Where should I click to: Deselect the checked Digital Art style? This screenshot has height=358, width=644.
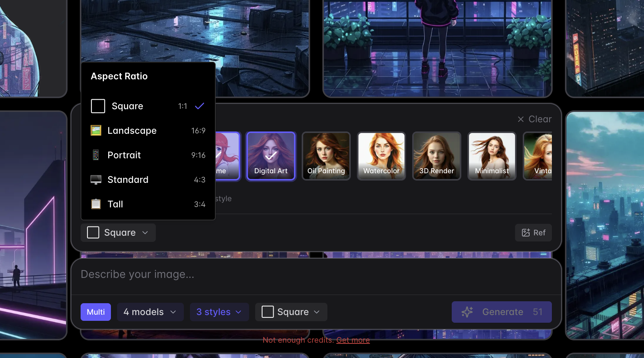point(271,156)
